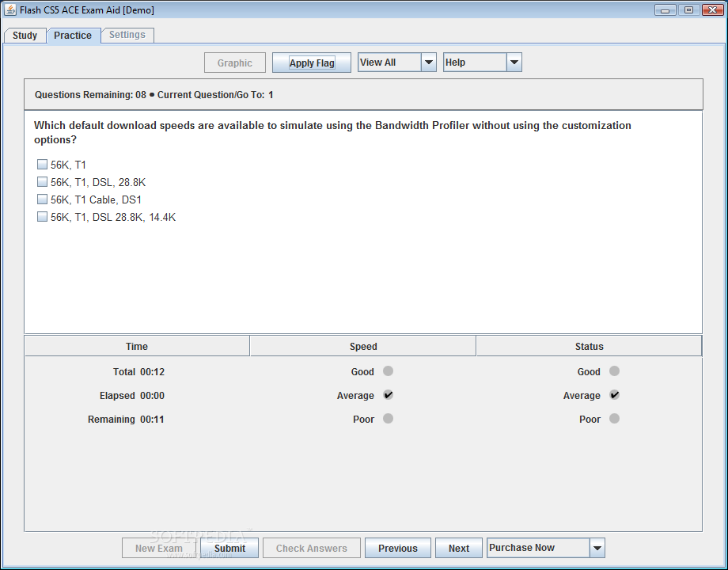
Task: Select the Average status indicator
Action: click(614, 395)
